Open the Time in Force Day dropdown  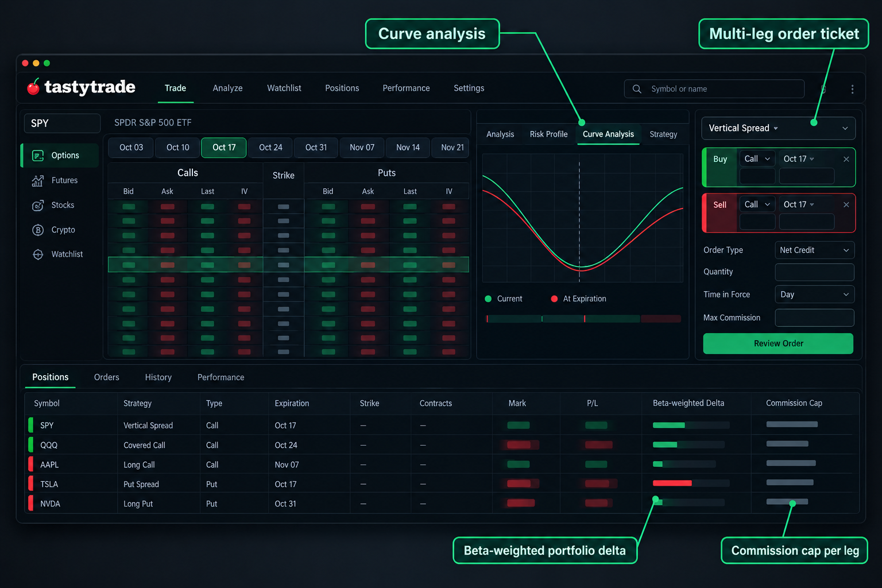[814, 295]
